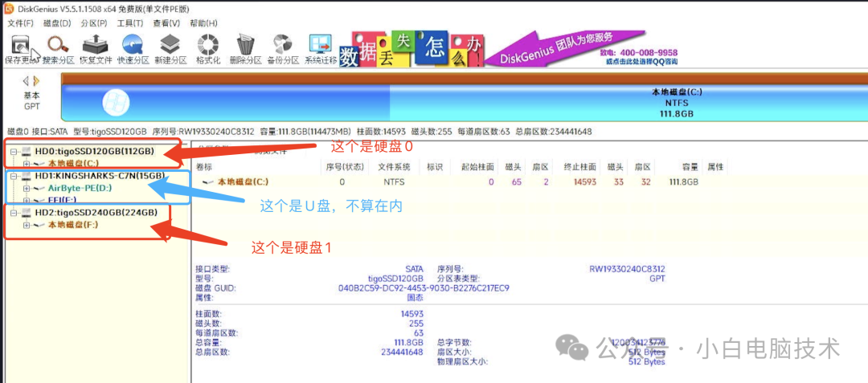Click the 文件系统 column header
This screenshot has height=383, width=868.
click(x=394, y=167)
